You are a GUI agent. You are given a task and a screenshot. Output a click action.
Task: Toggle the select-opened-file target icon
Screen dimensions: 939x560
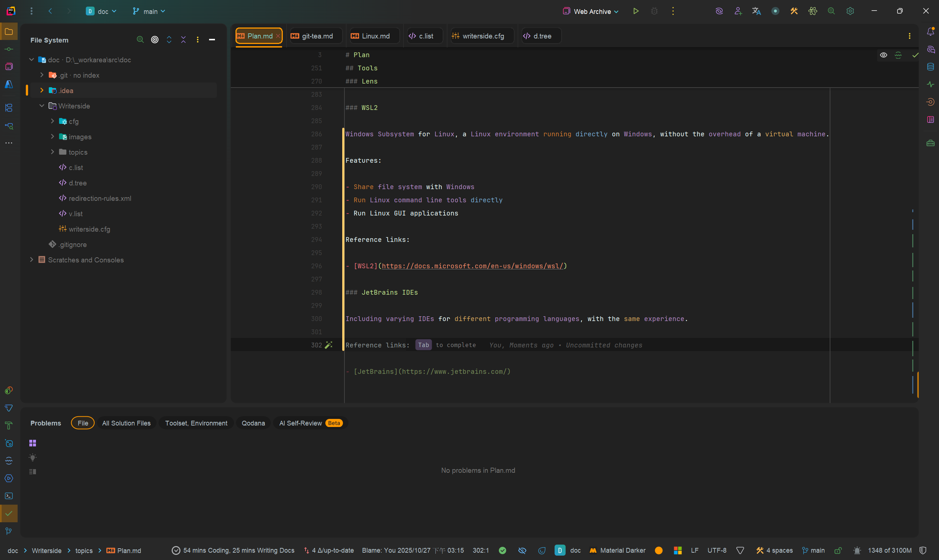[155, 40]
